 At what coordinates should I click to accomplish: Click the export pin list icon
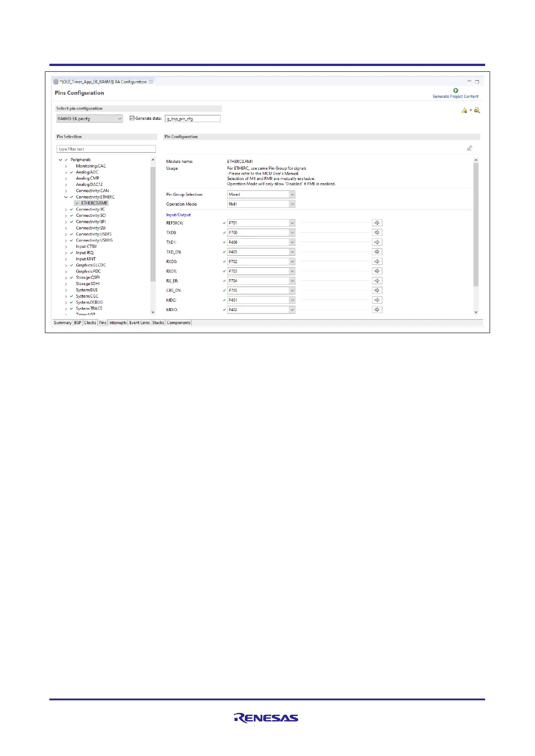point(477,110)
